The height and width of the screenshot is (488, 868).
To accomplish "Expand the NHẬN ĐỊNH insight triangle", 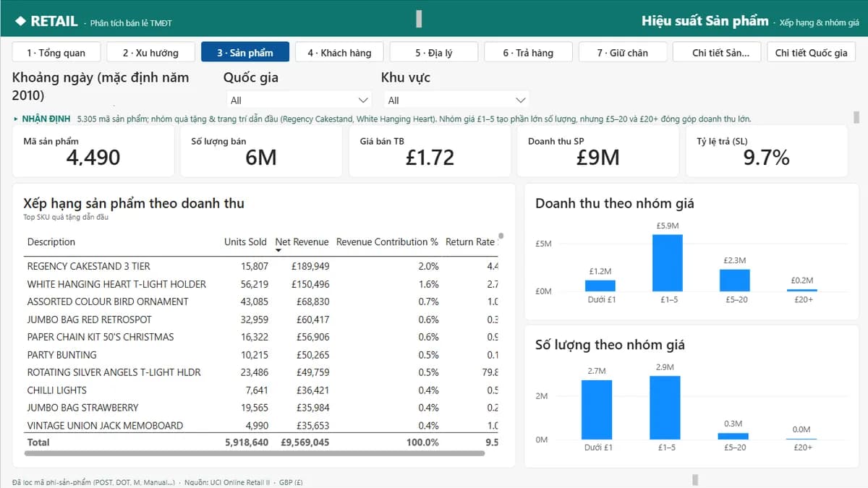I will [16, 119].
